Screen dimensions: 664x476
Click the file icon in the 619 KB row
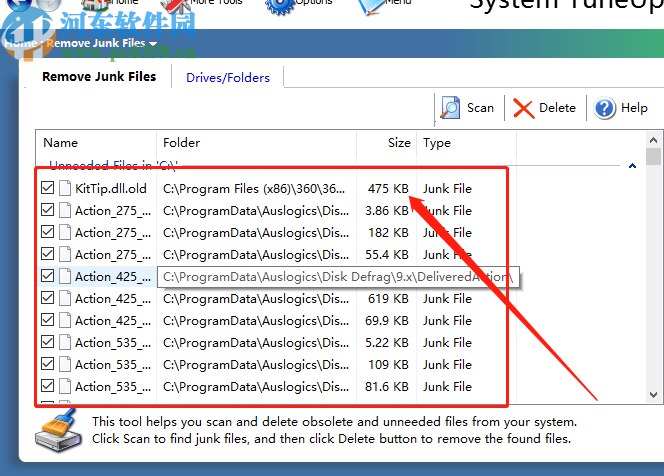(65, 298)
